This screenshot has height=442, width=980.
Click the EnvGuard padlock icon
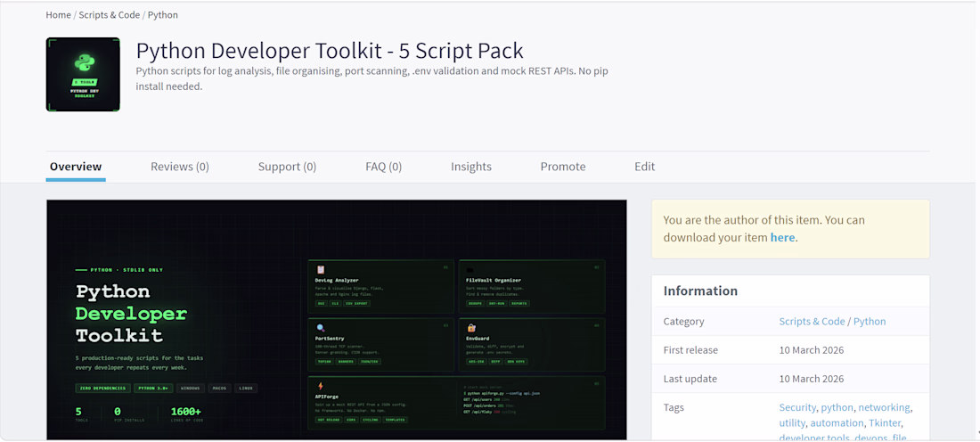pyautogui.click(x=471, y=328)
